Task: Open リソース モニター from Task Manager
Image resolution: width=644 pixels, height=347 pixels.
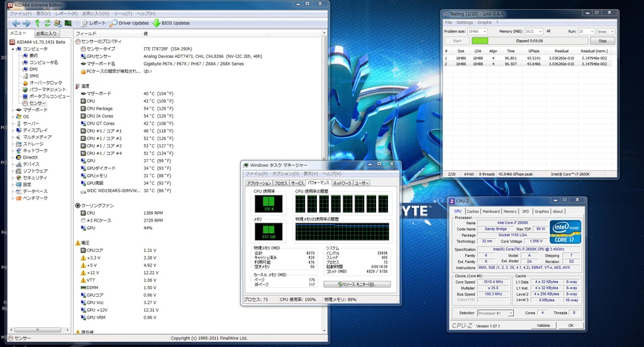Action: (357, 285)
